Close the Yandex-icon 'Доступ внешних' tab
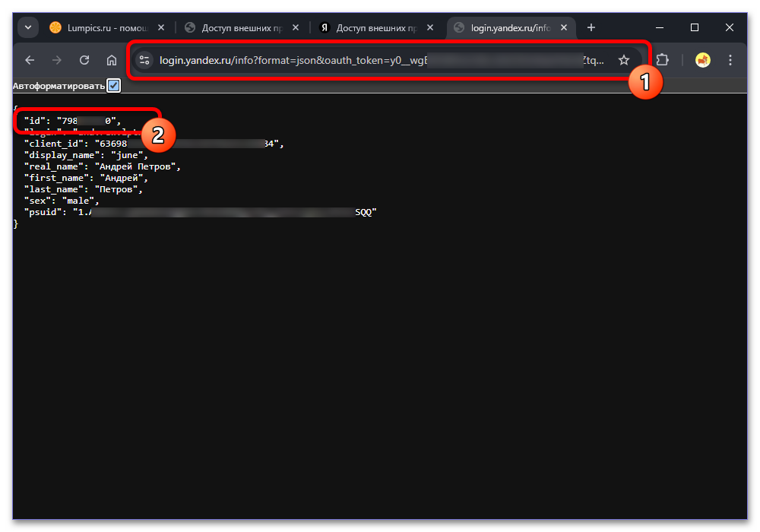Viewport: 760px width, 532px height. pyautogui.click(x=430, y=27)
